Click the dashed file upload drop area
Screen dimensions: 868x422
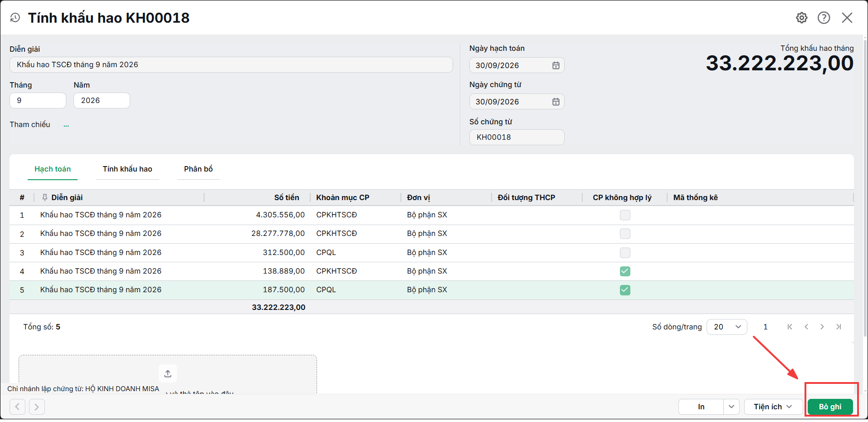click(168, 374)
